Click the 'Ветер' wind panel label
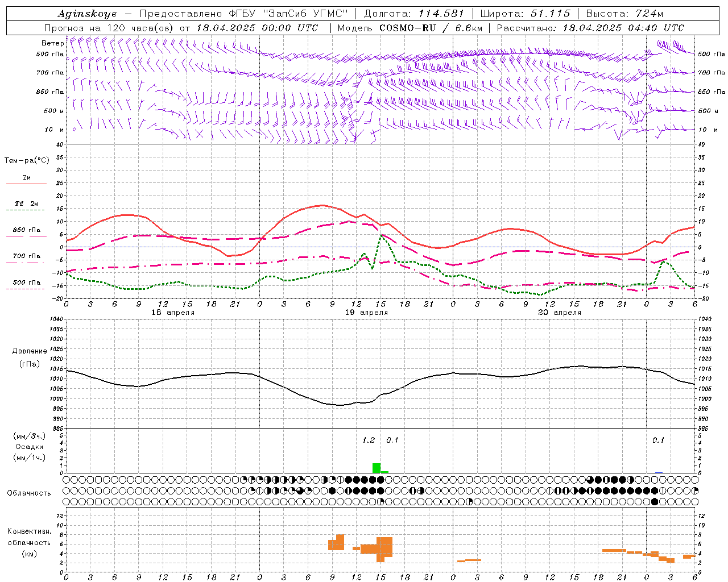Screen dimensions: 728x582 pyautogui.click(x=52, y=43)
